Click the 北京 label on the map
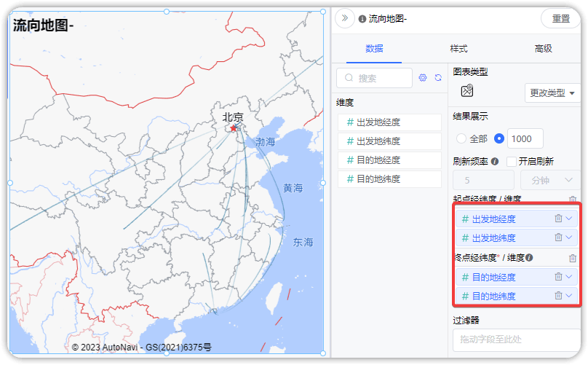 (x=233, y=117)
